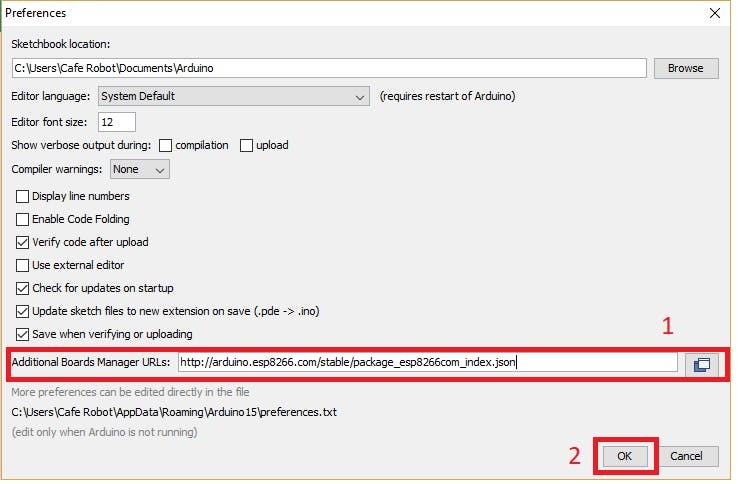Enable the upload verbose output checkbox
Image resolution: width=744 pixels, height=484 pixels.
[x=246, y=145]
